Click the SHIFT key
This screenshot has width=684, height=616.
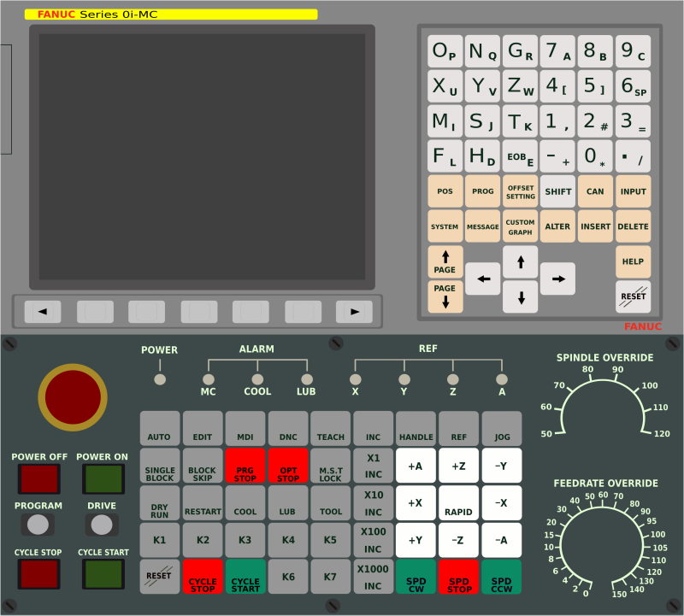(558, 191)
